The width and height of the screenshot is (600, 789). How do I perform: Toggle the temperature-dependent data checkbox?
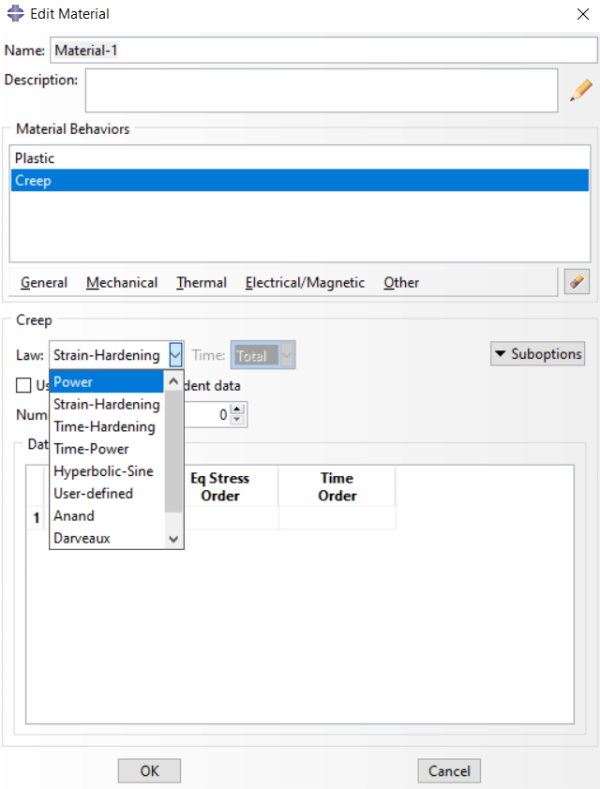pyautogui.click(x=23, y=385)
